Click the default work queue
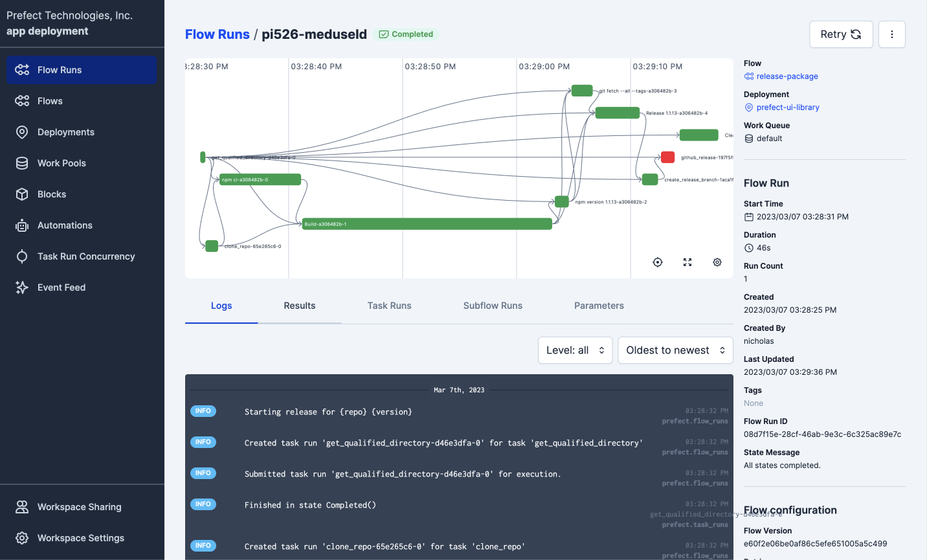 click(769, 139)
